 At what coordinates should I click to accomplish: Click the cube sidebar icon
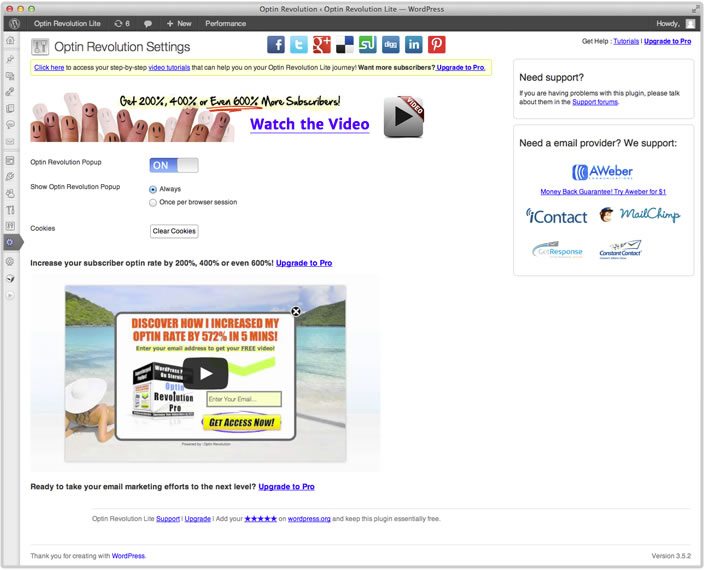pos(10,279)
